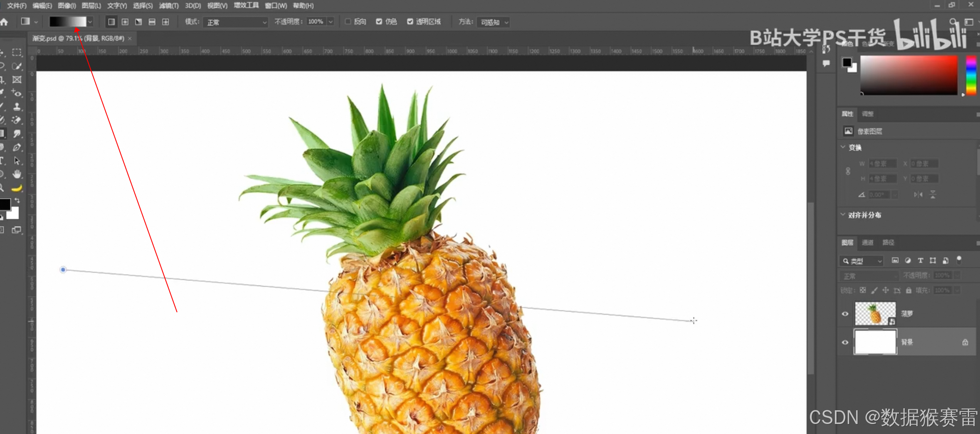
Task: Click the toolbar foreground black color swatch
Action: tap(5, 204)
